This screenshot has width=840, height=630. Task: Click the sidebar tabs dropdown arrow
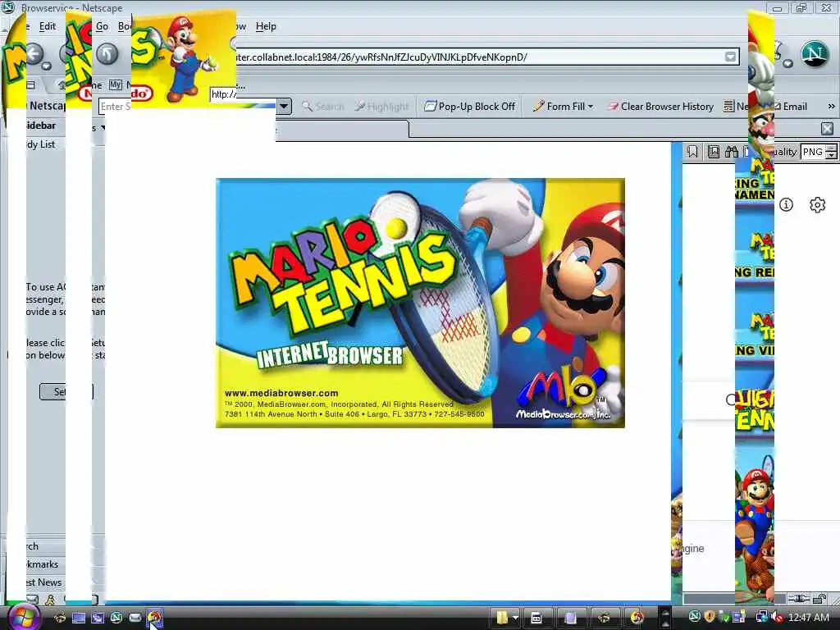pyautogui.click(x=103, y=128)
